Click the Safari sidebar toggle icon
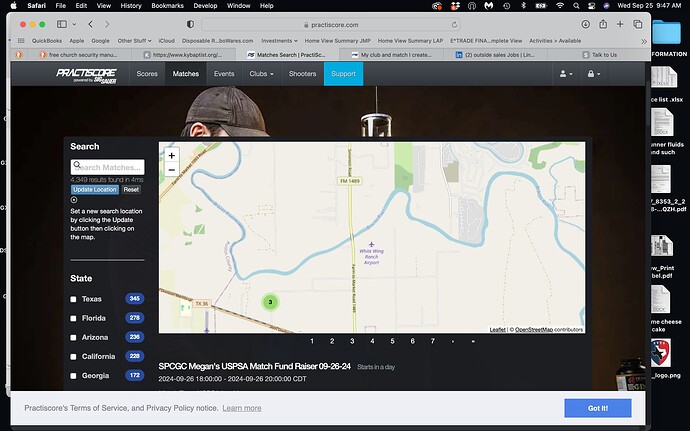690x431 pixels. pyautogui.click(x=62, y=24)
